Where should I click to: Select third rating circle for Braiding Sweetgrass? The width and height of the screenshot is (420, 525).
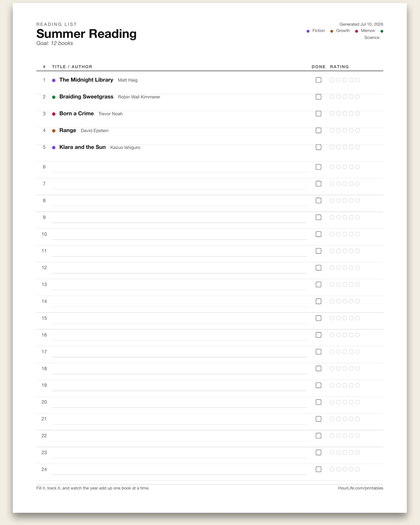345,97
